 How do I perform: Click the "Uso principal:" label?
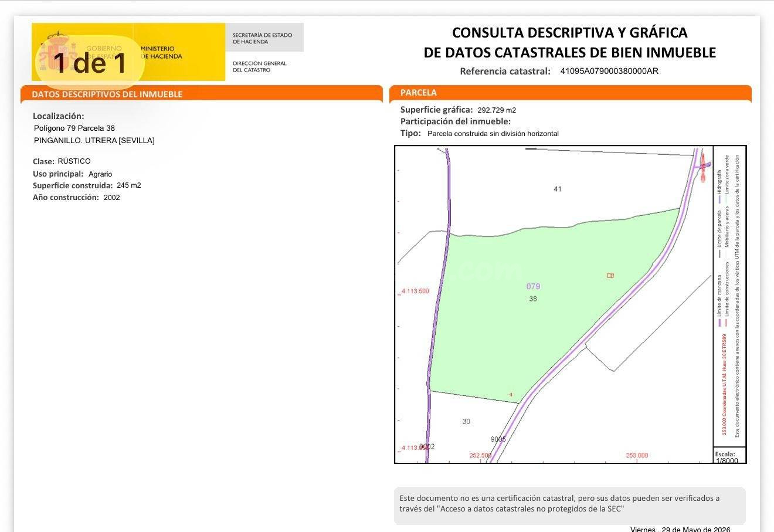tap(58, 174)
